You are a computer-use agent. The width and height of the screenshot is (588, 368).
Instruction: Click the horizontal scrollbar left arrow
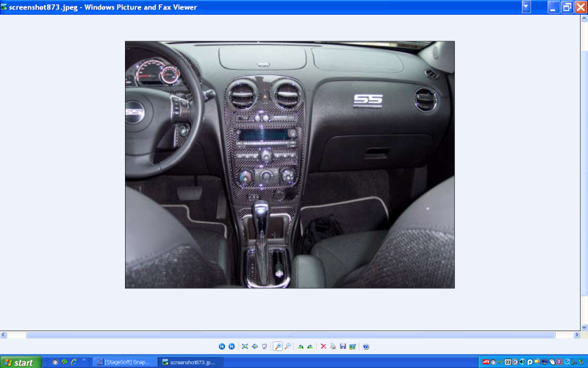coord(4,335)
